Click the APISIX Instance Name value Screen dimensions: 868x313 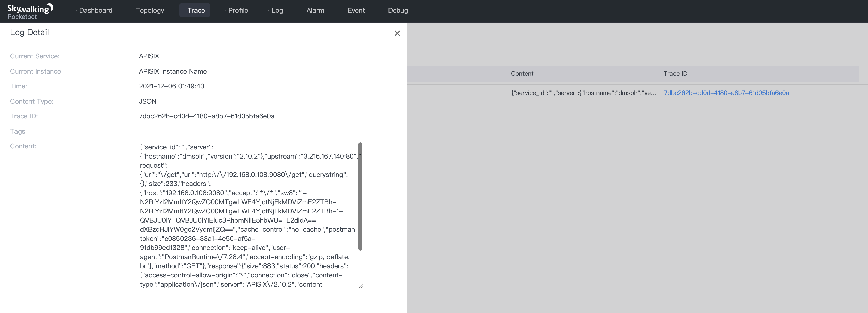tap(173, 71)
